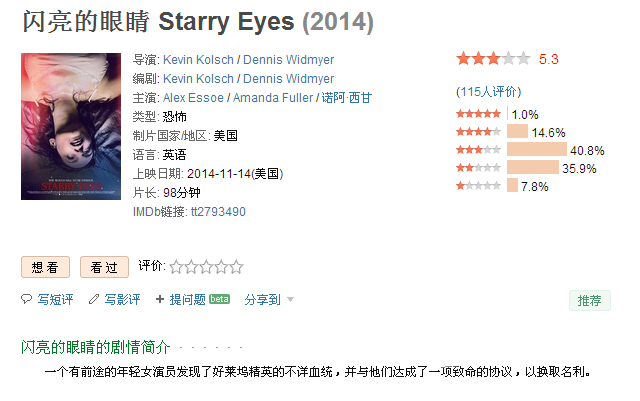The height and width of the screenshot is (401, 640).
Task: Open the Starry Eyes poster thumbnail
Action: coord(71,127)
